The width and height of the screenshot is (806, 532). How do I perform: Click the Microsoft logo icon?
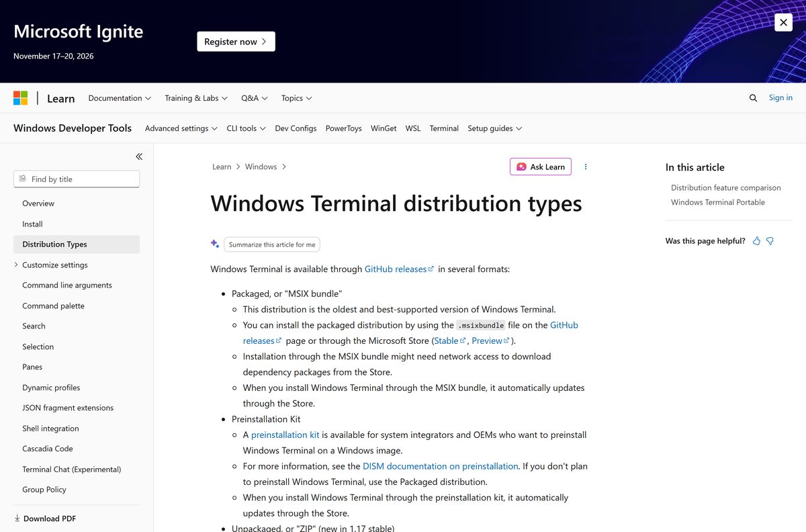click(x=21, y=98)
